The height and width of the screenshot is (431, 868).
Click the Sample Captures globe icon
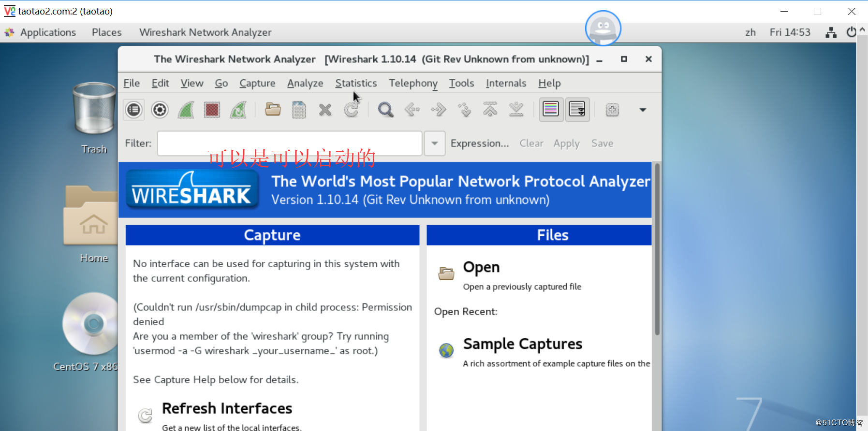(446, 350)
